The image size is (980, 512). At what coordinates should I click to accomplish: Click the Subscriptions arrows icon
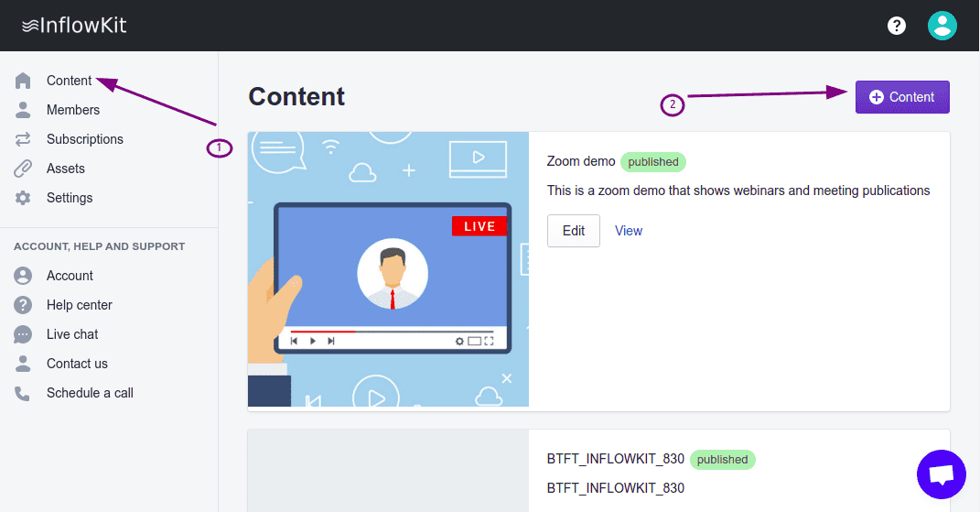click(x=23, y=139)
